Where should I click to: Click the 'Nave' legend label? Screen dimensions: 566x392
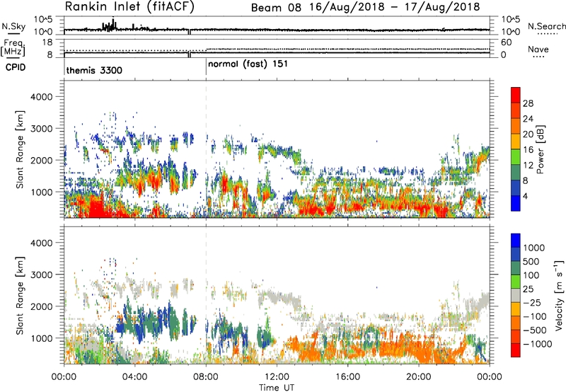pos(538,50)
